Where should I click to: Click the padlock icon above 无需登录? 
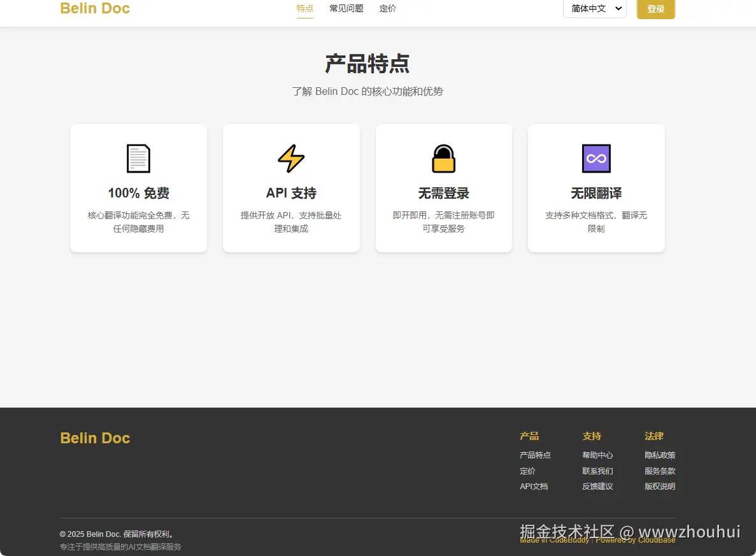[x=443, y=159]
